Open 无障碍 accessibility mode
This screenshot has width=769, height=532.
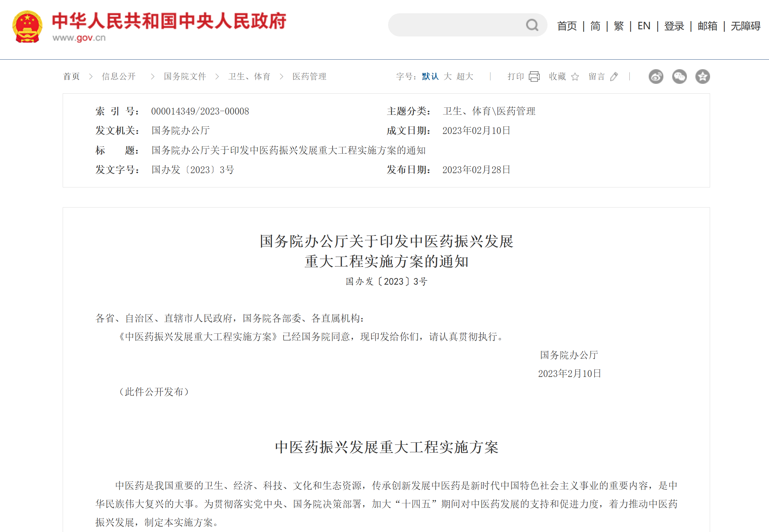coord(745,26)
